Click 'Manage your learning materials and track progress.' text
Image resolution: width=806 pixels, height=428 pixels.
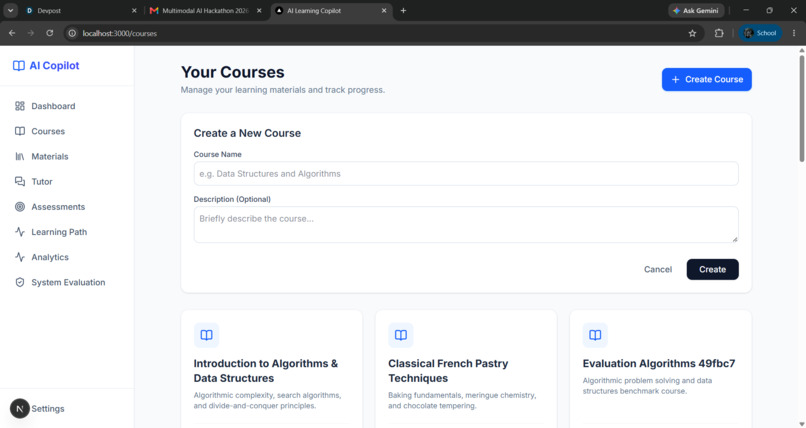283,90
